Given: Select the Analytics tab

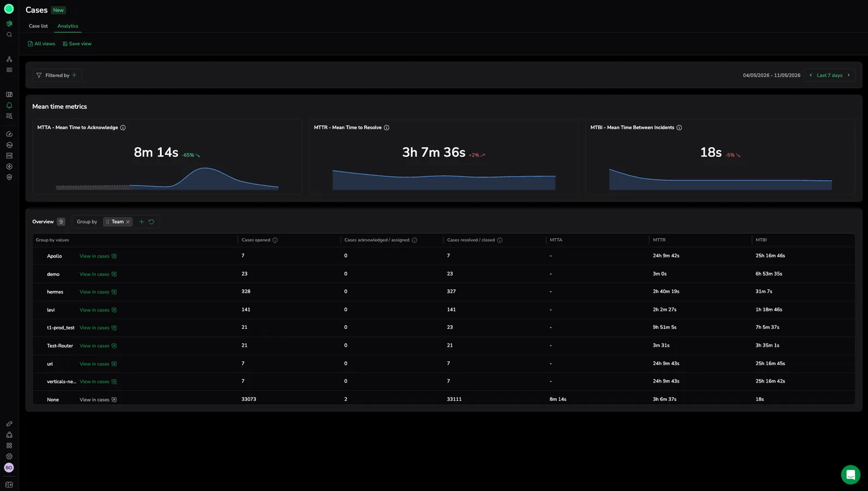Looking at the screenshot, I should pos(68,26).
